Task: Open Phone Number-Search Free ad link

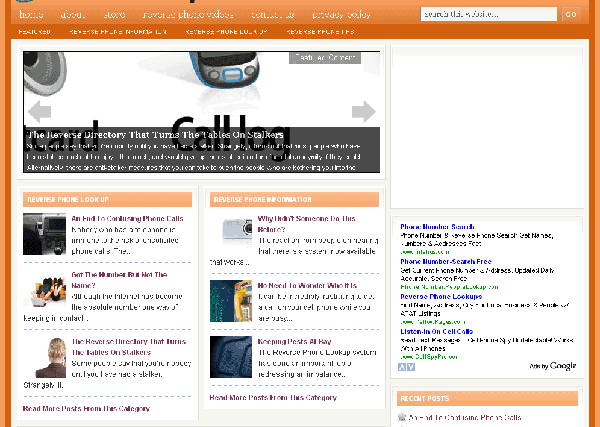Action: click(x=446, y=262)
